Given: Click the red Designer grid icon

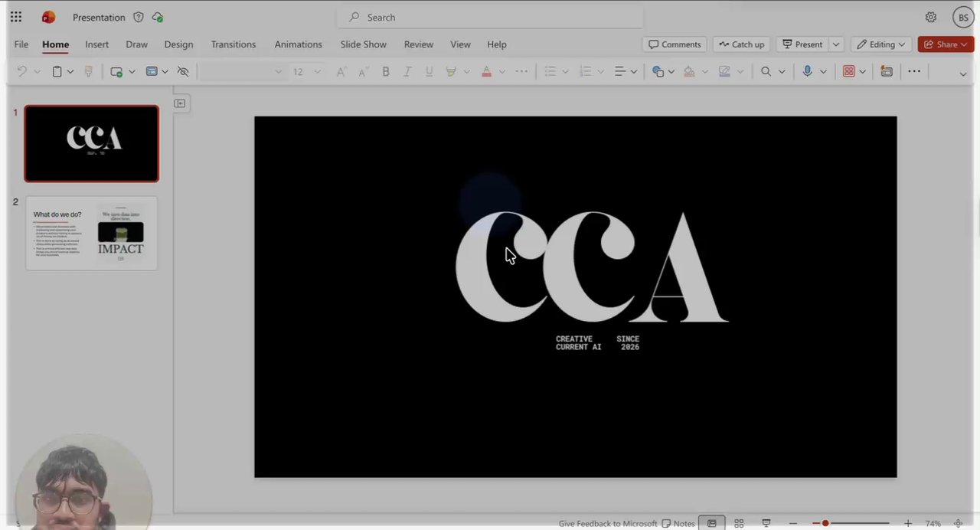Looking at the screenshot, I should pos(848,71).
